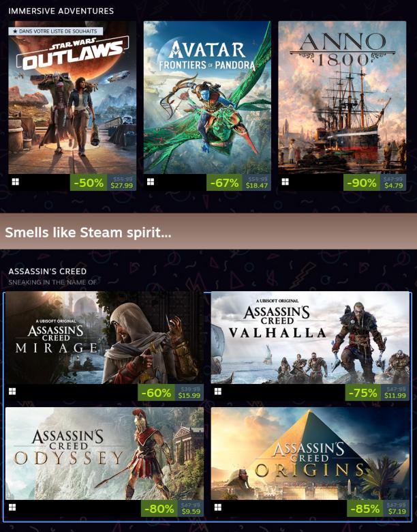The height and width of the screenshot is (532, 417).
Task: Click the Immersive Adventures section heading
Action: pyautogui.click(x=61, y=11)
